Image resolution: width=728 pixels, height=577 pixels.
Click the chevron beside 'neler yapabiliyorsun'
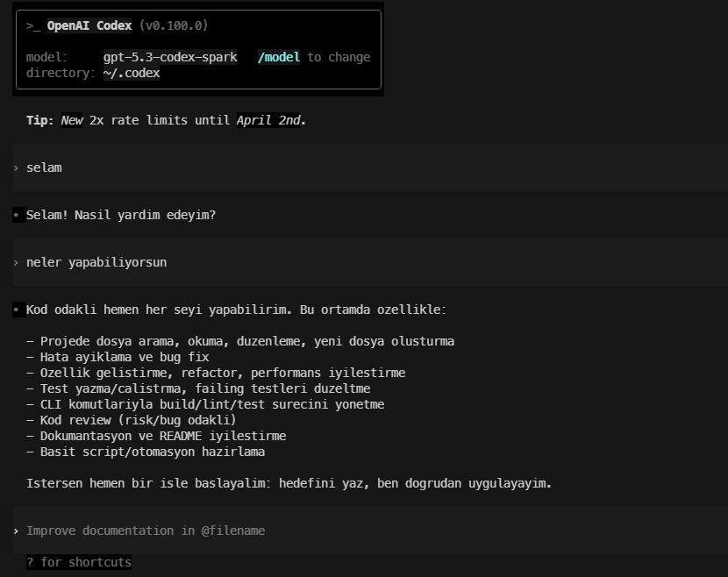coord(17,263)
